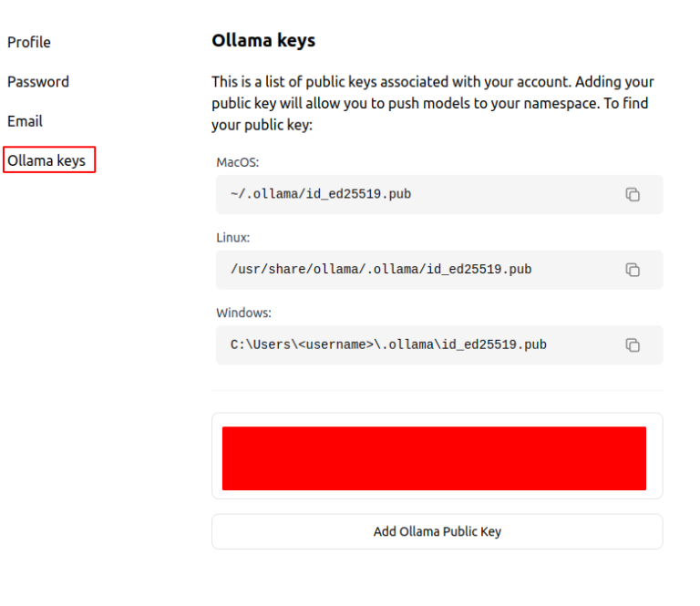This screenshot has width=700, height=606.
Task: Open the Email settings section
Action: pyautogui.click(x=25, y=121)
